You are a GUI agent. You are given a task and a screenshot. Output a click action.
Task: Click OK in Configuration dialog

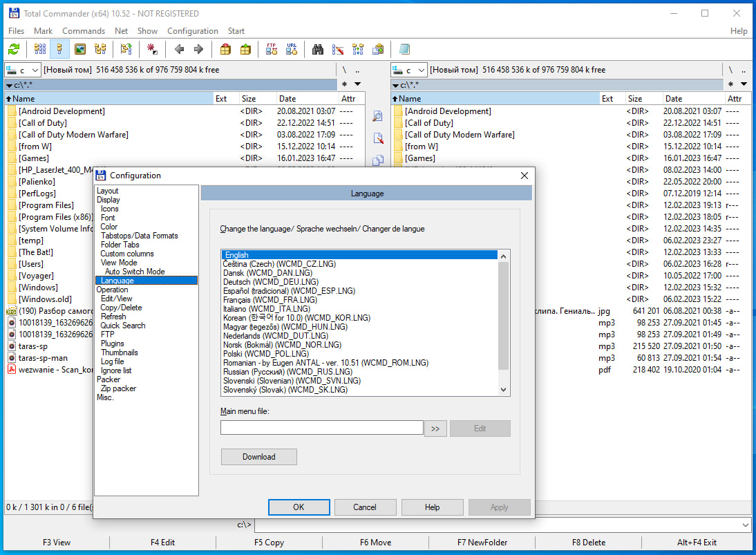[299, 507]
